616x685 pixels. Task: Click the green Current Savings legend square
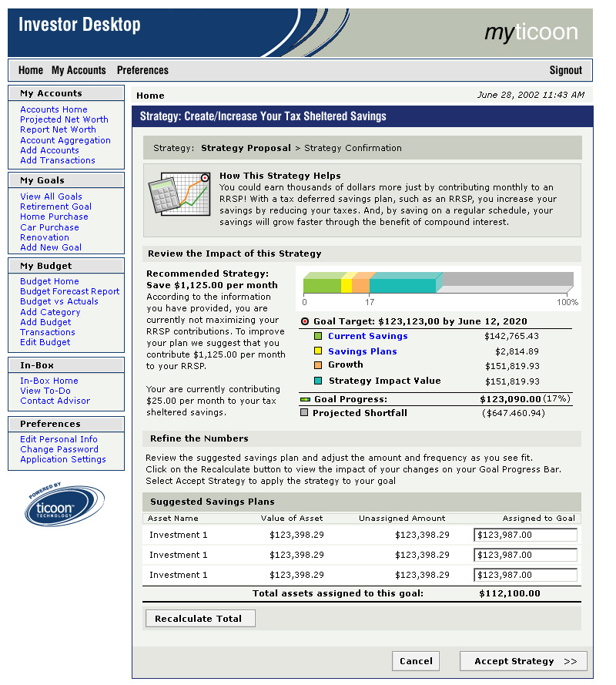click(x=318, y=337)
